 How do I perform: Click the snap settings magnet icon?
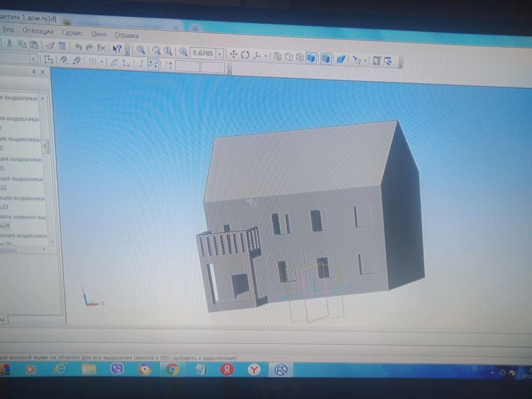click(64, 60)
